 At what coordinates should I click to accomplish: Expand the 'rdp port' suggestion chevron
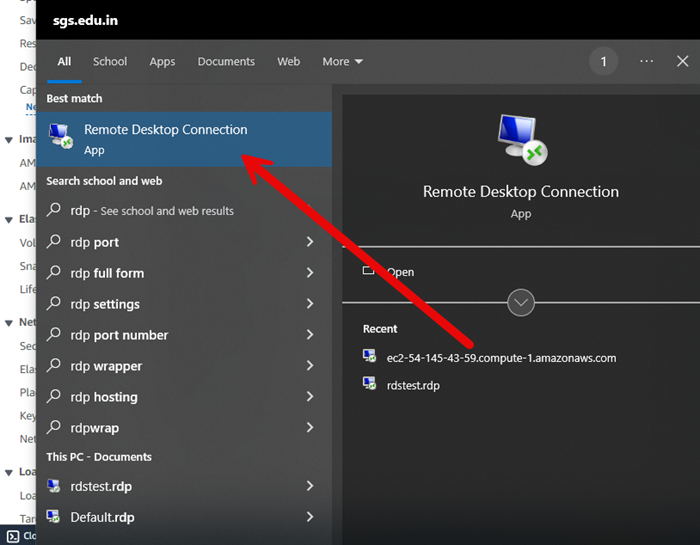[310, 241]
